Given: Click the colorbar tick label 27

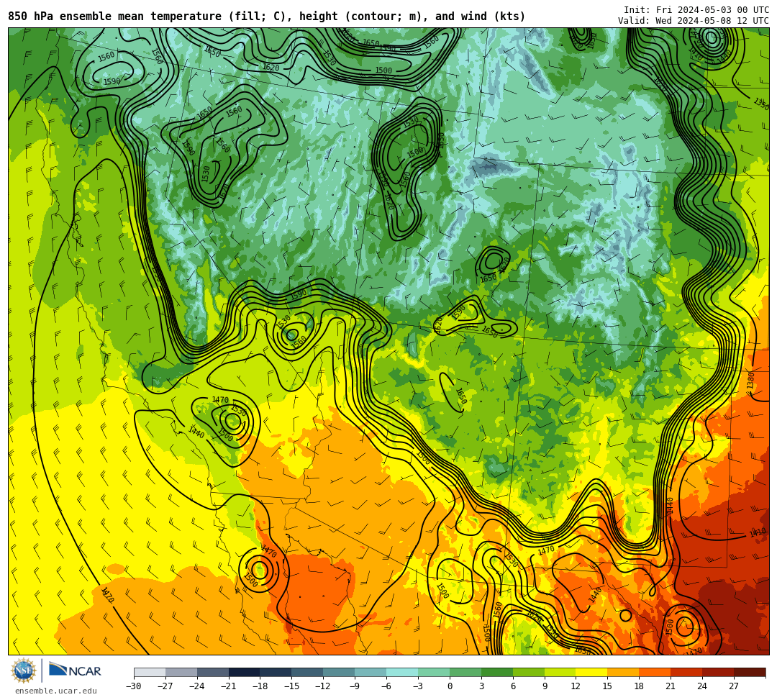Looking at the screenshot, I should pyautogui.click(x=734, y=686).
